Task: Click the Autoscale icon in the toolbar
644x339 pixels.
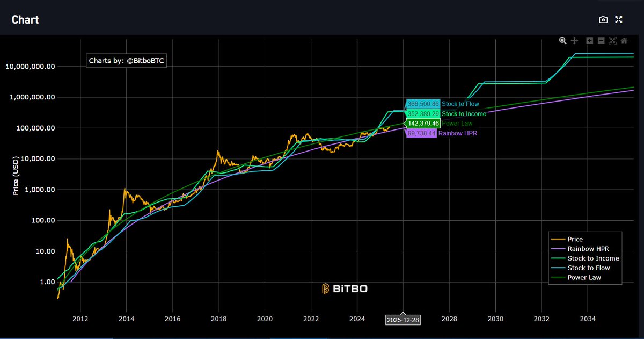Action: point(612,40)
